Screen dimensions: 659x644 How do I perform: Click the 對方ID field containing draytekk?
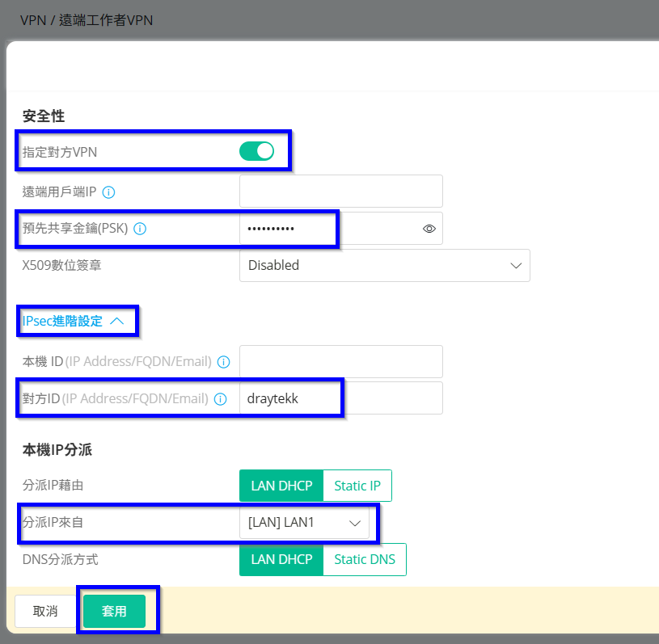point(340,398)
